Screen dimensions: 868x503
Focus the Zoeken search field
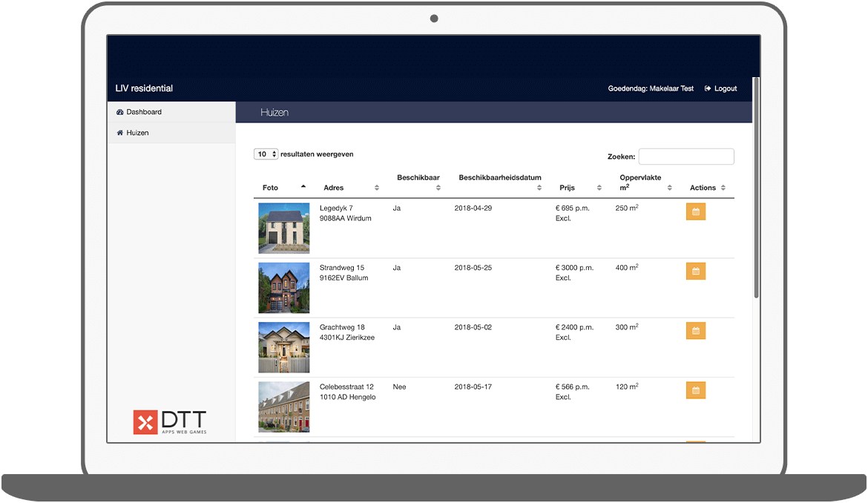[686, 157]
